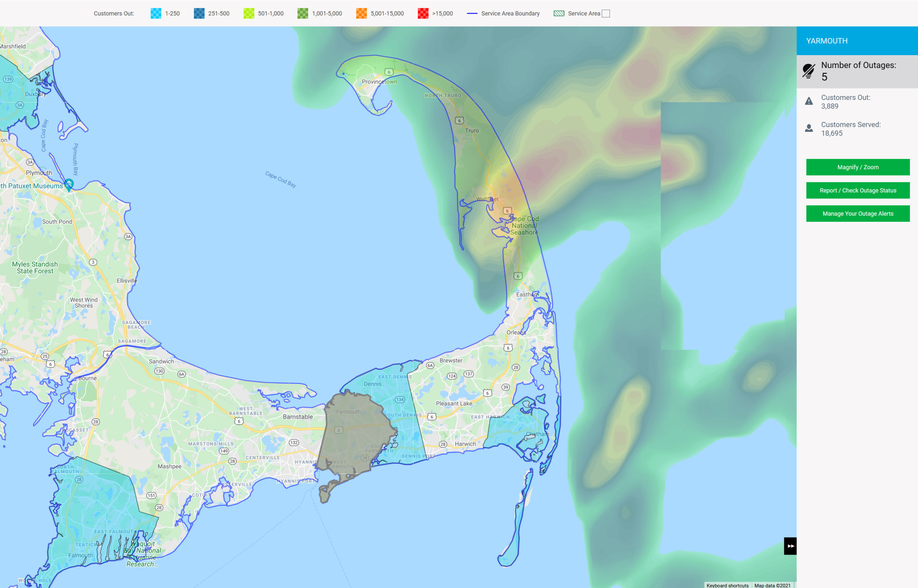Click the Brewster map label
918x588 pixels.
pos(451,360)
